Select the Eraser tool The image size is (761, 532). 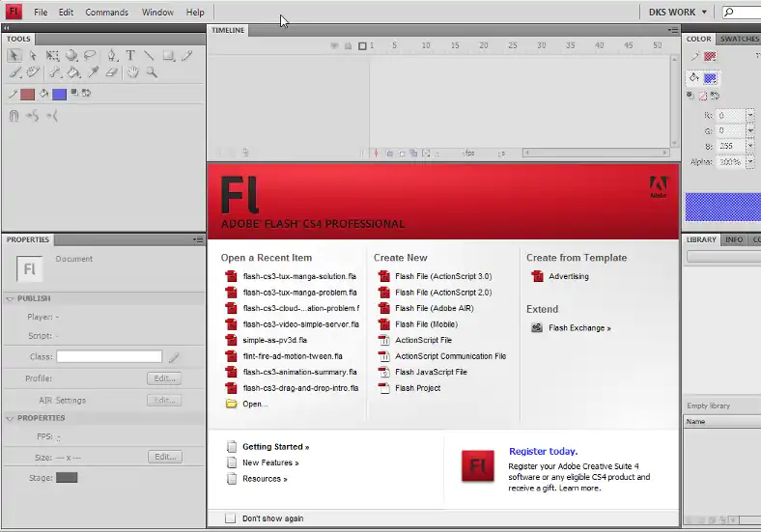tap(112, 72)
